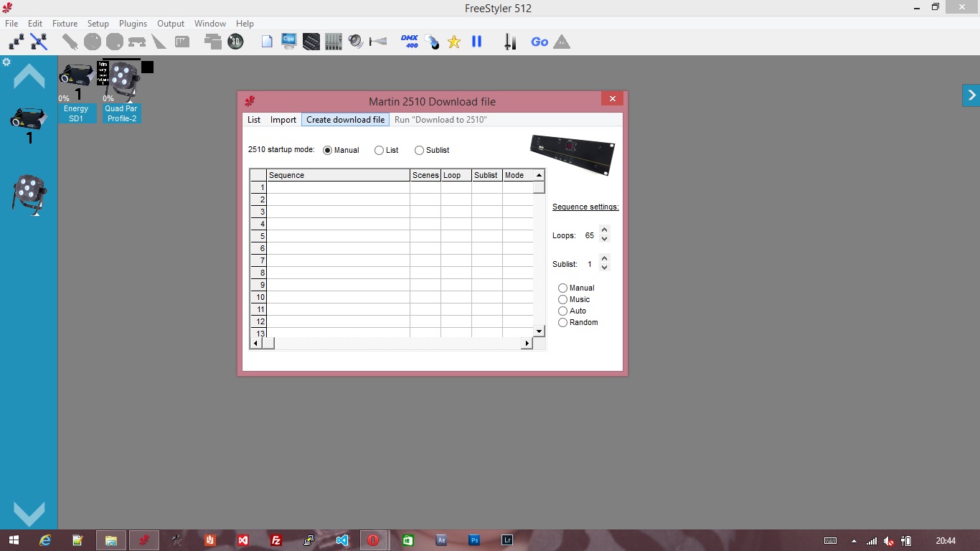The width and height of the screenshot is (980, 551).
Task: Click the blue Go toolbar button
Action: [x=540, y=42]
